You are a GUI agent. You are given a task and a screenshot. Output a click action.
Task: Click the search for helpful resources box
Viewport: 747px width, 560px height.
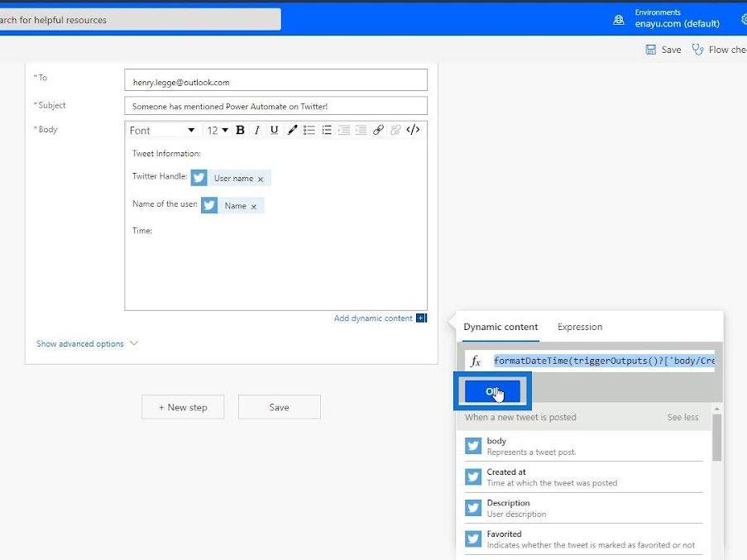140,20
